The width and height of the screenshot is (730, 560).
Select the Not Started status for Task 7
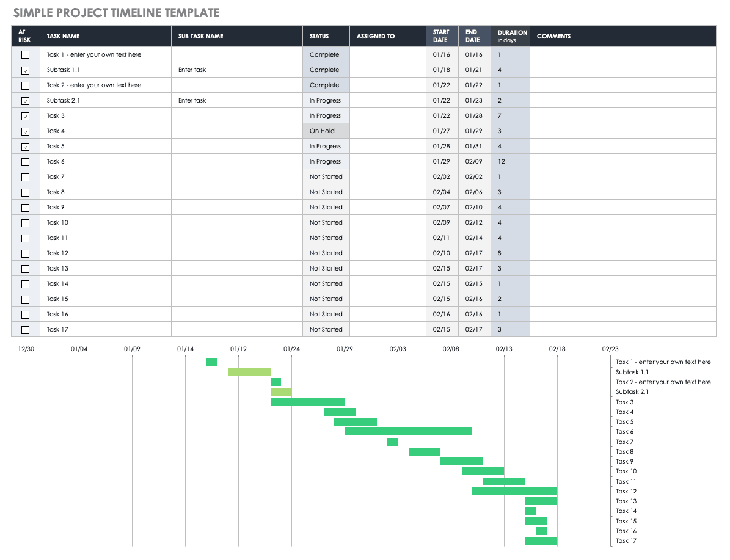coord(326,176)
